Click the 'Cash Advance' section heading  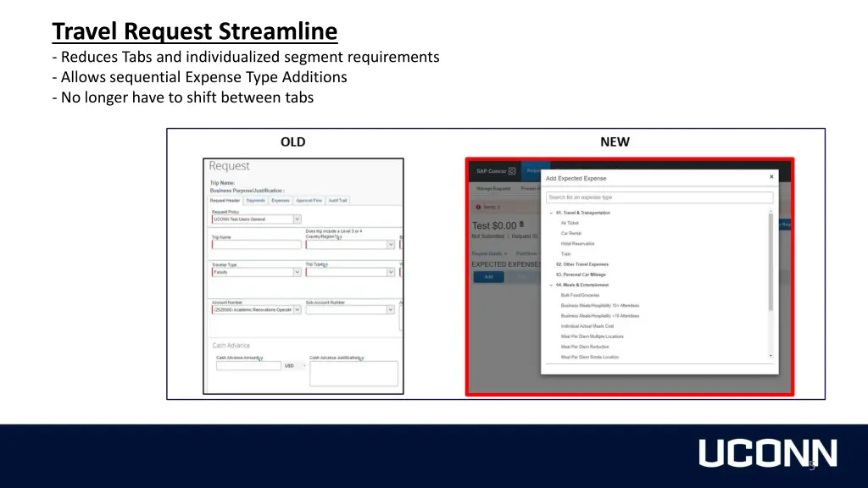[x=231, y=346]
